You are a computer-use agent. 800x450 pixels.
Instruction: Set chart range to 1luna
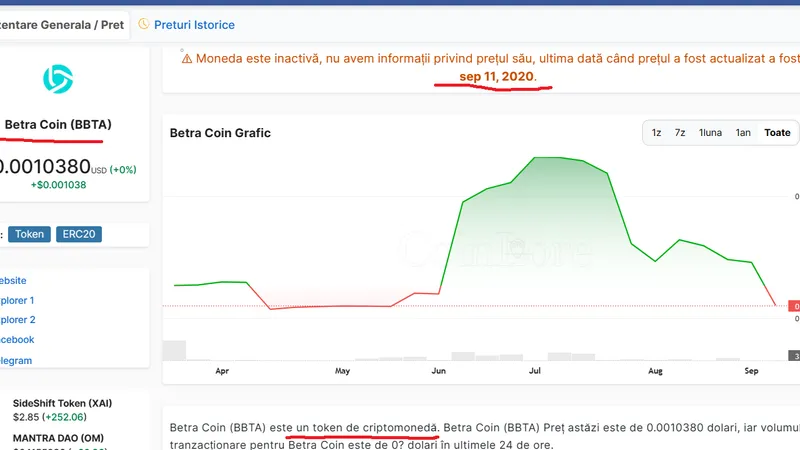(x=710, y=133)
